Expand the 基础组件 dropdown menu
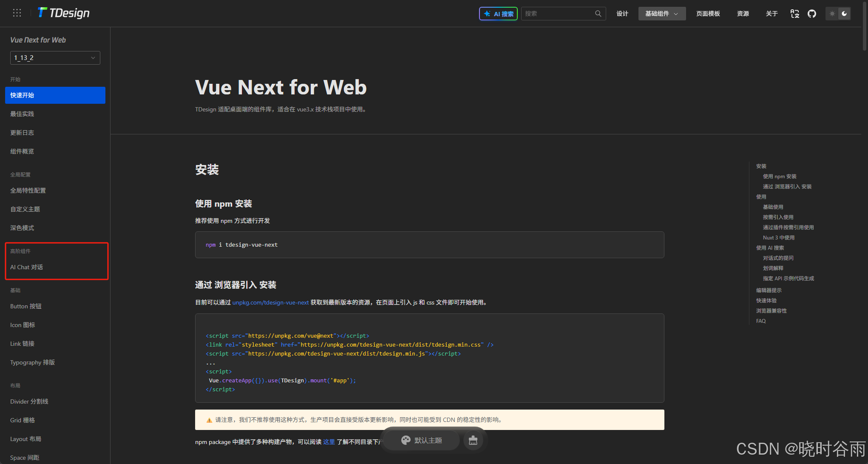This screenshot has width=868, height=464. 661,14
